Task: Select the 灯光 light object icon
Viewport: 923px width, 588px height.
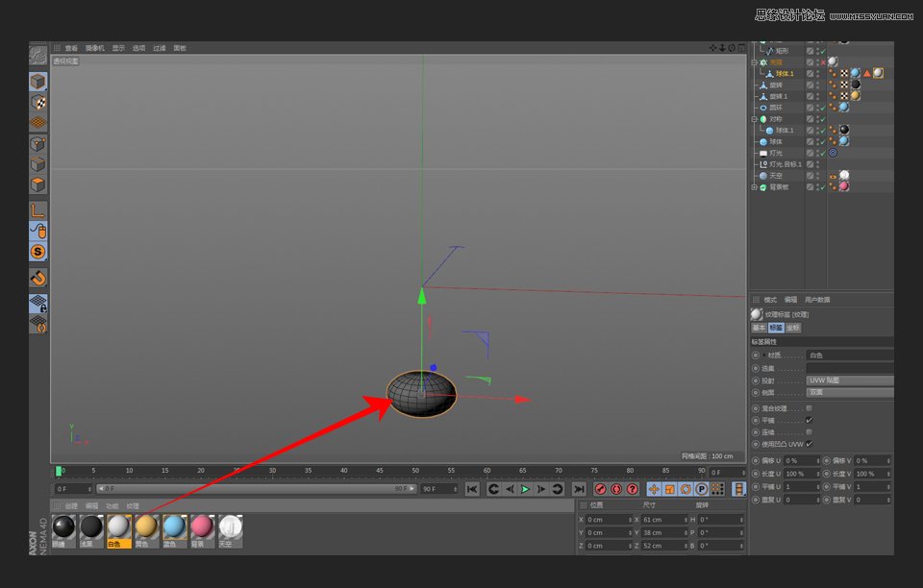Action: coord(763,153)
